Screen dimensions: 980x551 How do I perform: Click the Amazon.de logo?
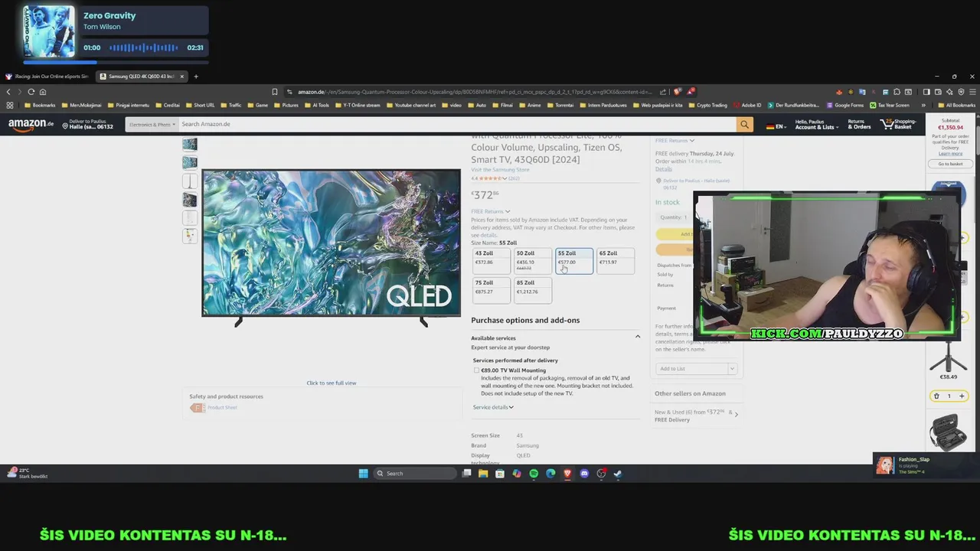[x=31, y=124]
